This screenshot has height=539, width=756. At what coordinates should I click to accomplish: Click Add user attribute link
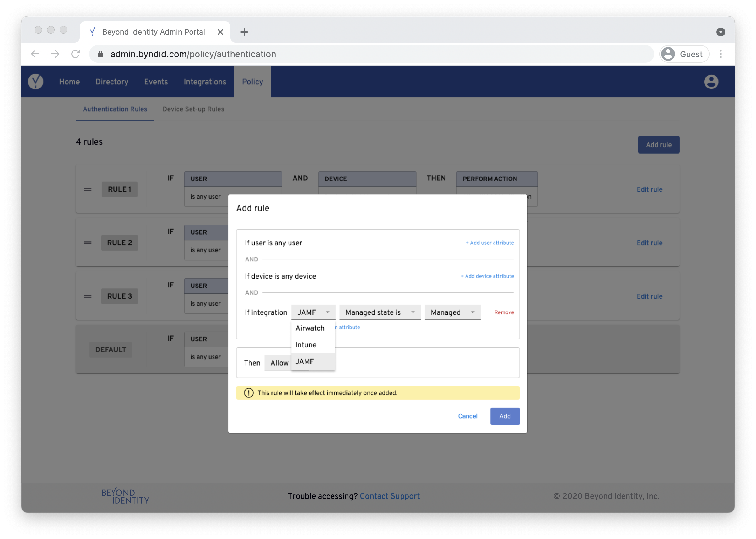489,243
